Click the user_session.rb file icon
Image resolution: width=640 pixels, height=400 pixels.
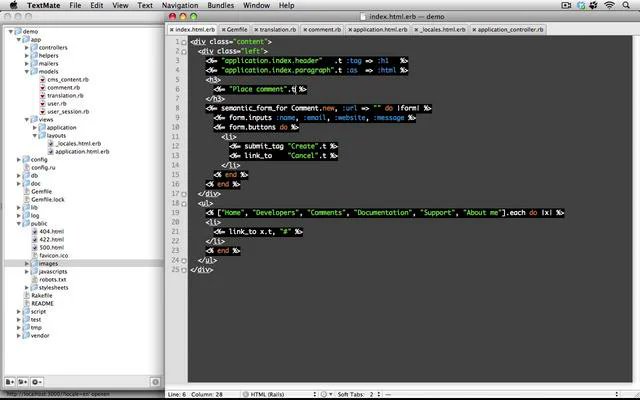[x=42, y=111]
